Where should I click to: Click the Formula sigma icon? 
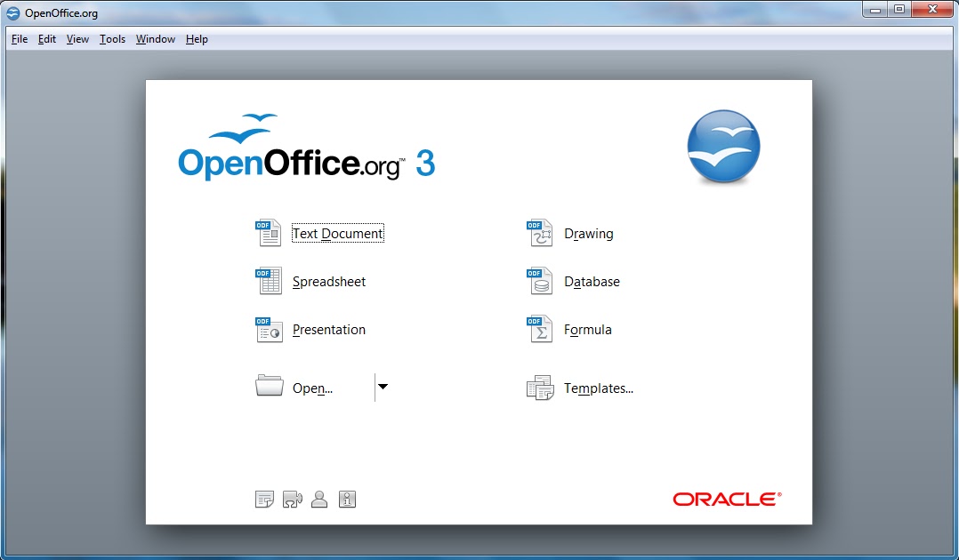[539, 330]
